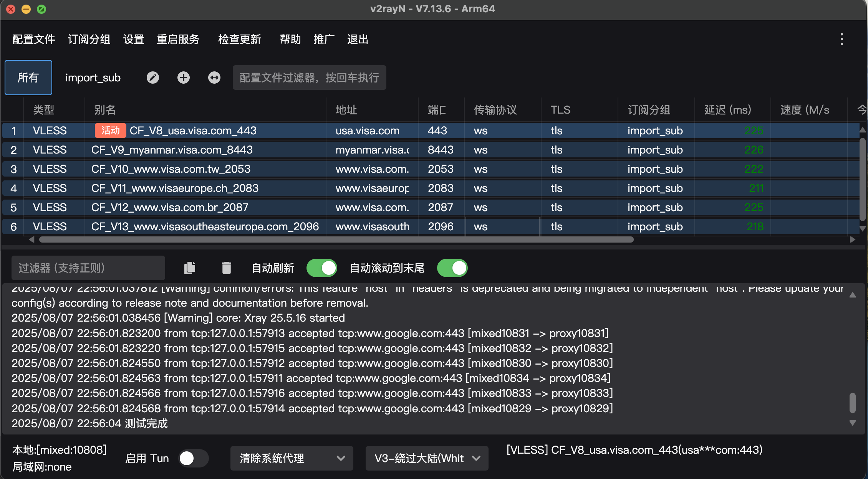Disable the 自动刷新 auto-refresh toggle
Screen dimensions: 868x479
click(322, 268)
